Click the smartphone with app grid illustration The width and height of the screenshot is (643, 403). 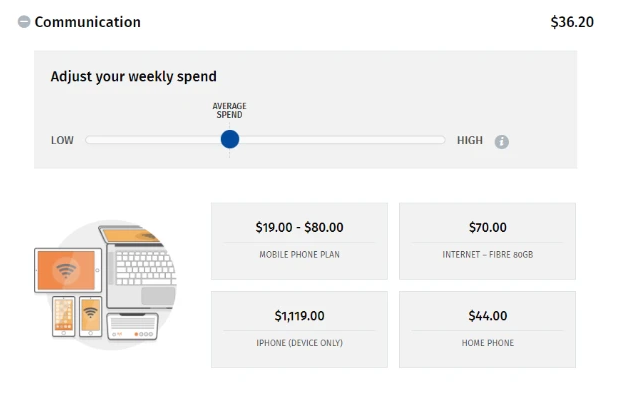(x=64, y=316)
